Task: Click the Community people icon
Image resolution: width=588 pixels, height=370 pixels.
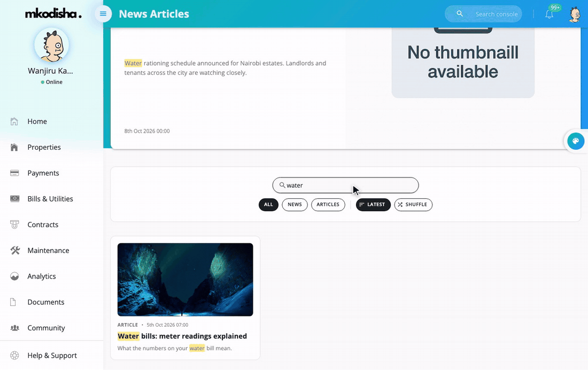Action: (x=14, y=328)
